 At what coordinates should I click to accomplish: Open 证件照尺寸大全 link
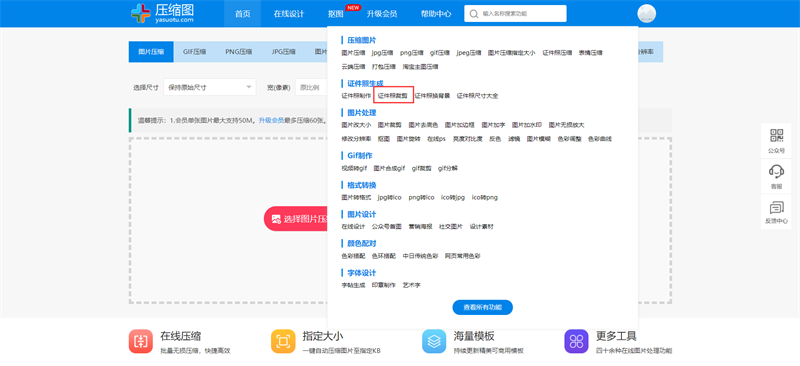click(477, 95)
